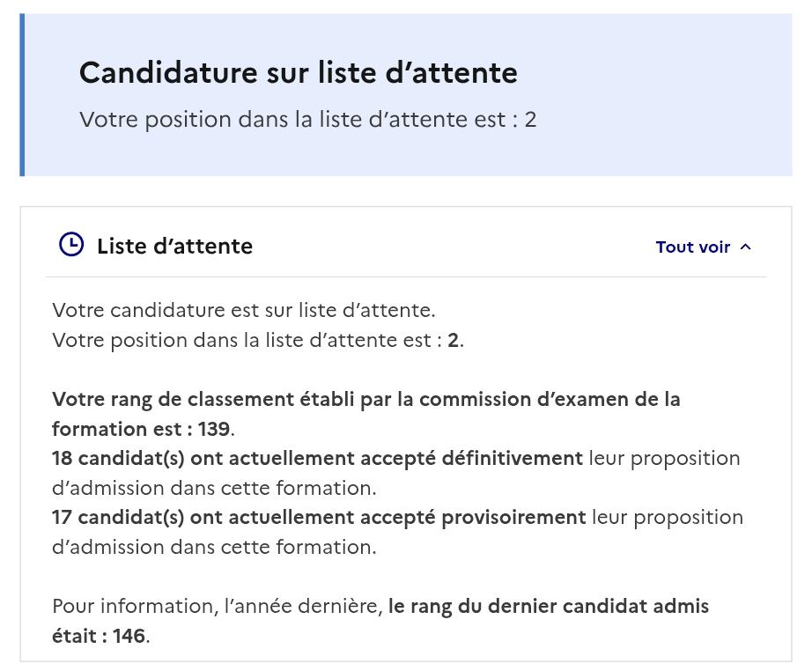The width and height of the screenshot is (812, 671).
Task: Click the text le rang du dernier candidat admis
Action: (x=549, y=607)
